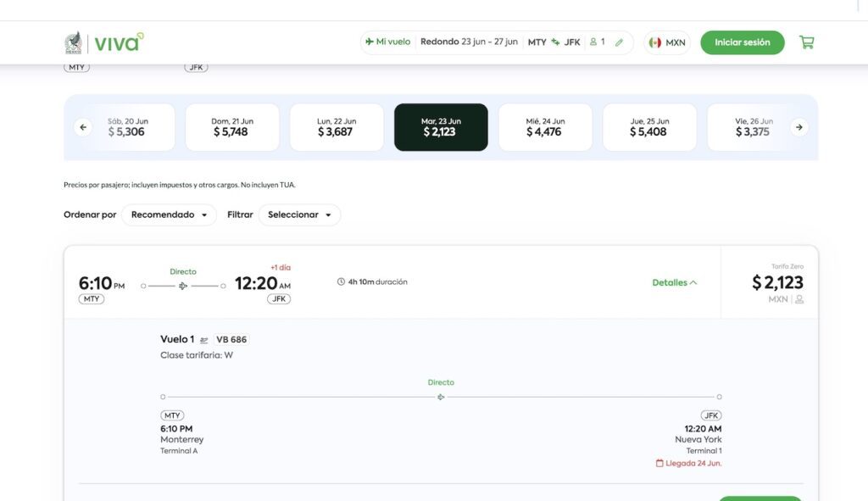
Task: Select Mié, 24 Jun fare $4,476
Action: 545,127
